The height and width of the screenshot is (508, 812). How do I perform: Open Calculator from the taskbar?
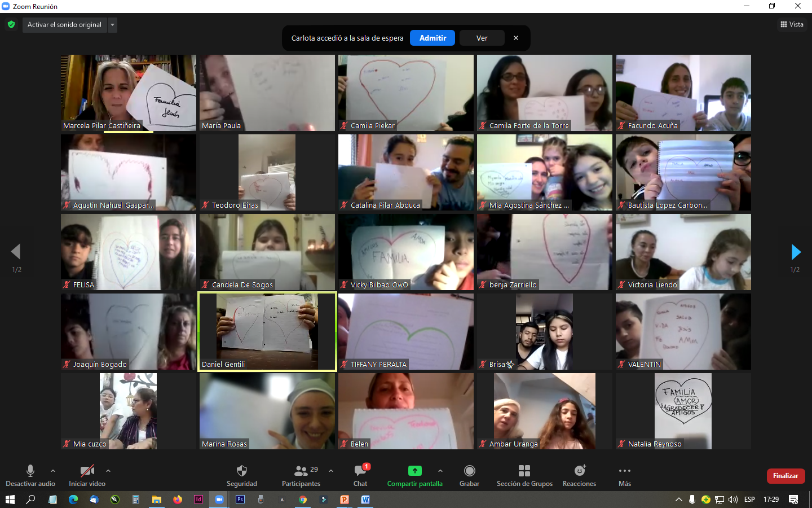coord(136,500)
